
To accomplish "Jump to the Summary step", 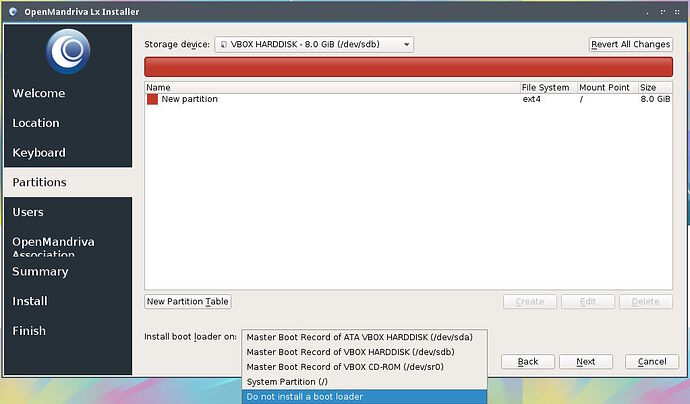I will pos(40,271).
